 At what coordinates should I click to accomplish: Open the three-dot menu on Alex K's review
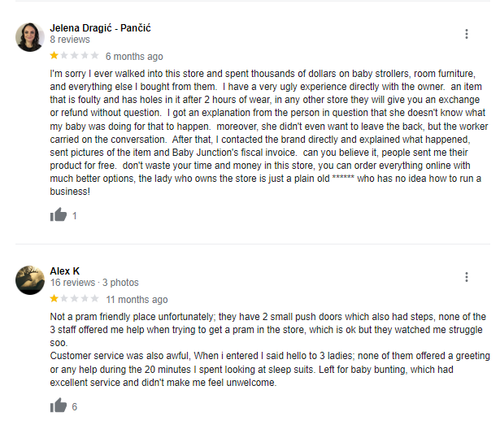pos(466,277)
